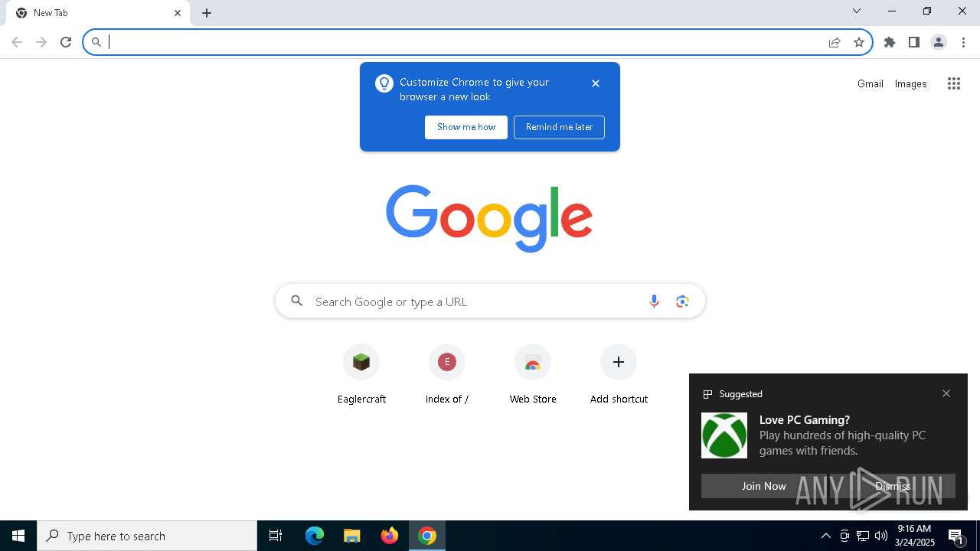Click the Google search box
Screen dimensions: 980x551
490,302
